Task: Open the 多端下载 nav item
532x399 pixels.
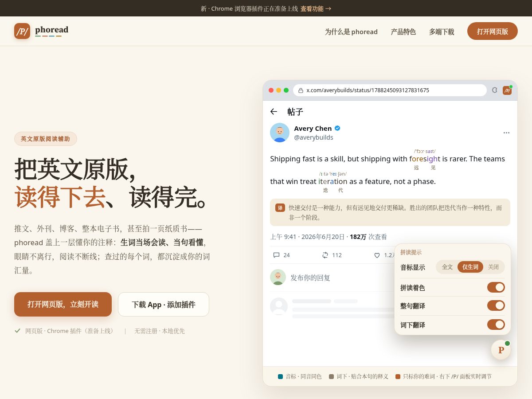Action: point(442,31)
